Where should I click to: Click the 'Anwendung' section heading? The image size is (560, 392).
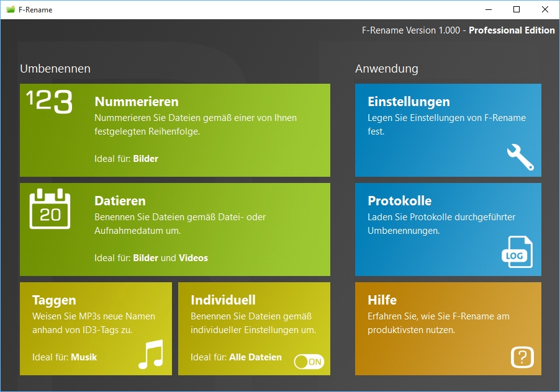[x=386, y=69]
